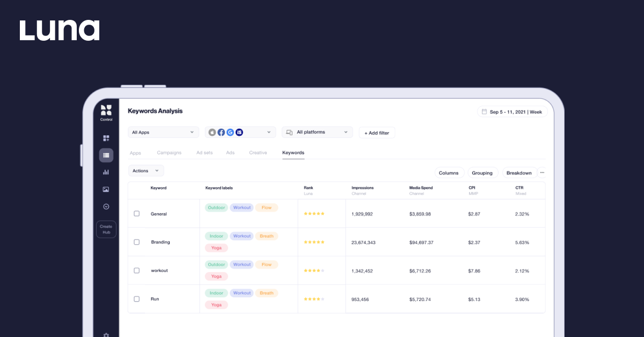Screen dimensions: 644x337
Task: Expand the All platforms dropdown
Action: coord(317,132)
